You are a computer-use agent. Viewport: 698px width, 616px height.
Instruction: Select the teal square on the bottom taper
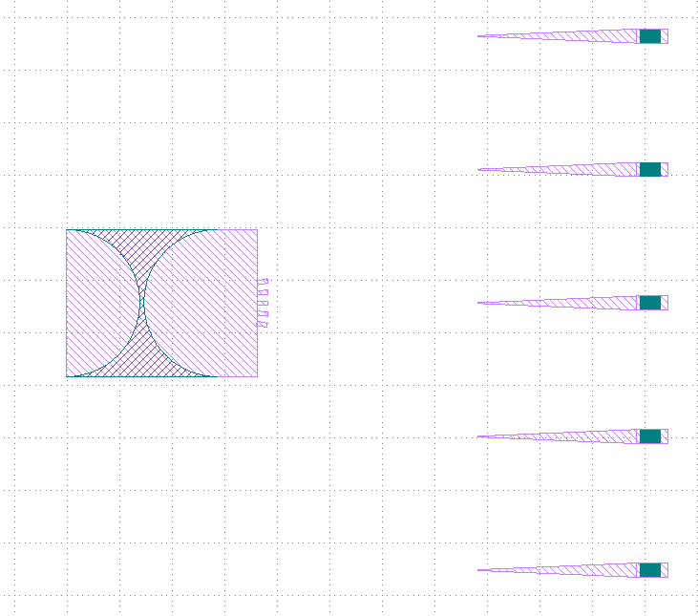coord(650,570)
